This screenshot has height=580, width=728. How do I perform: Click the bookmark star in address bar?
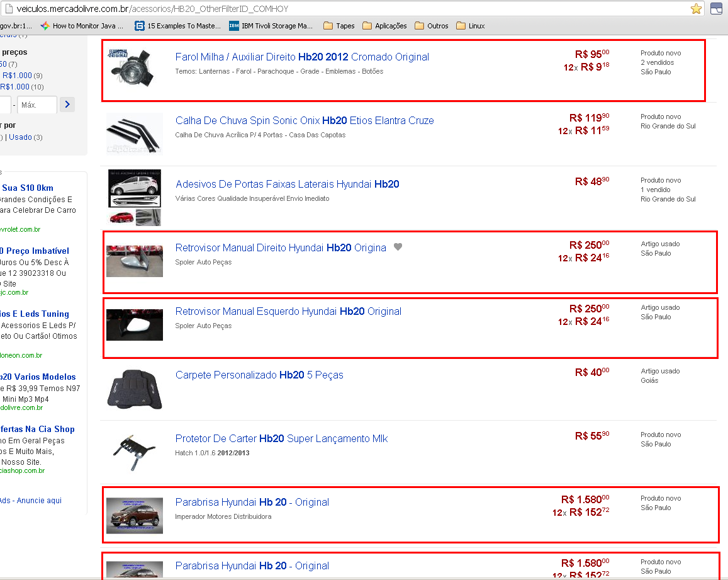(x=696, y=9)
